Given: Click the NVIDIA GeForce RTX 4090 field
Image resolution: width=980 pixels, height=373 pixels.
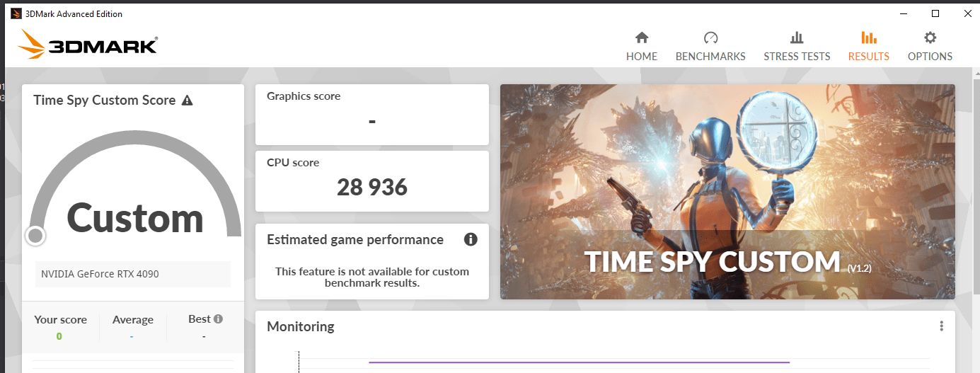Looking at the screenshot, I should tap(133, 274).
